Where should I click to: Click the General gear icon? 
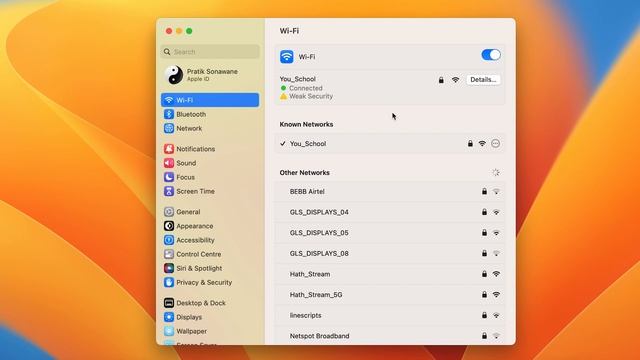tap(169, 212)
